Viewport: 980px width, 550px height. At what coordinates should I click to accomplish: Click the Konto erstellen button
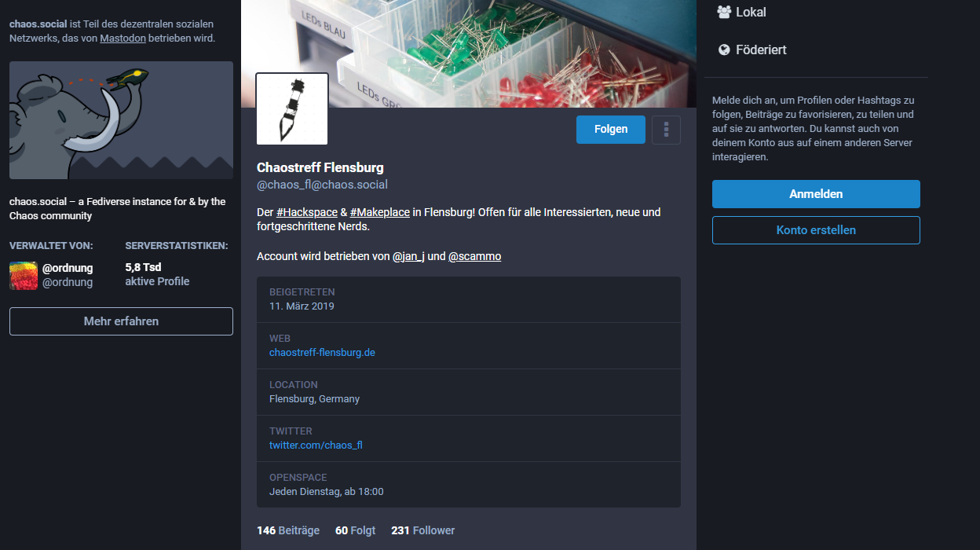pos(816,230)
